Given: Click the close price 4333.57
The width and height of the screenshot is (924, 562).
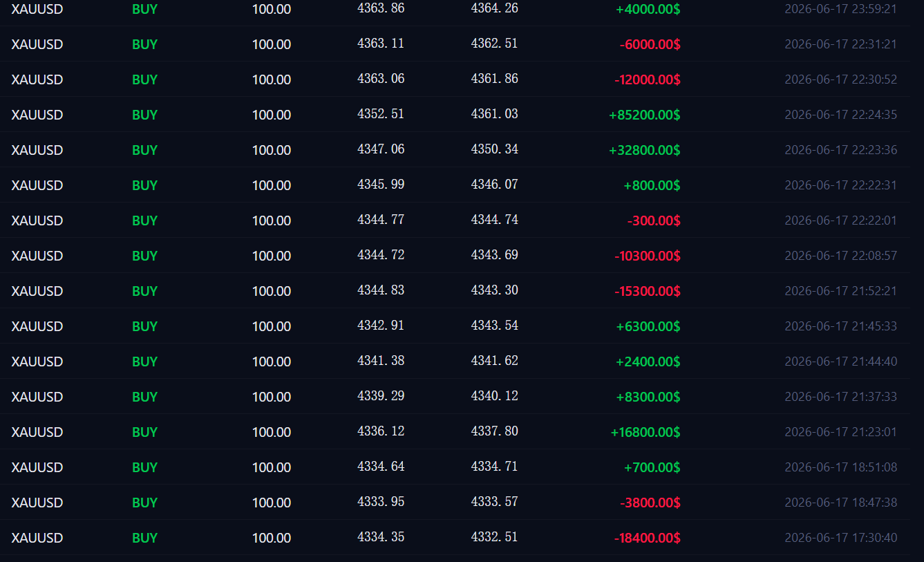Looking at the screenshot, I should (494, 502).
